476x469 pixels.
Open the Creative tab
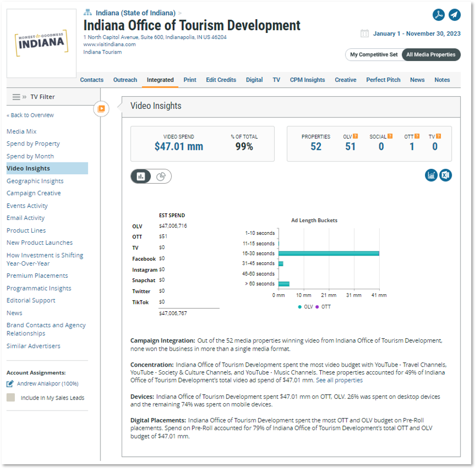click(345, 80)
